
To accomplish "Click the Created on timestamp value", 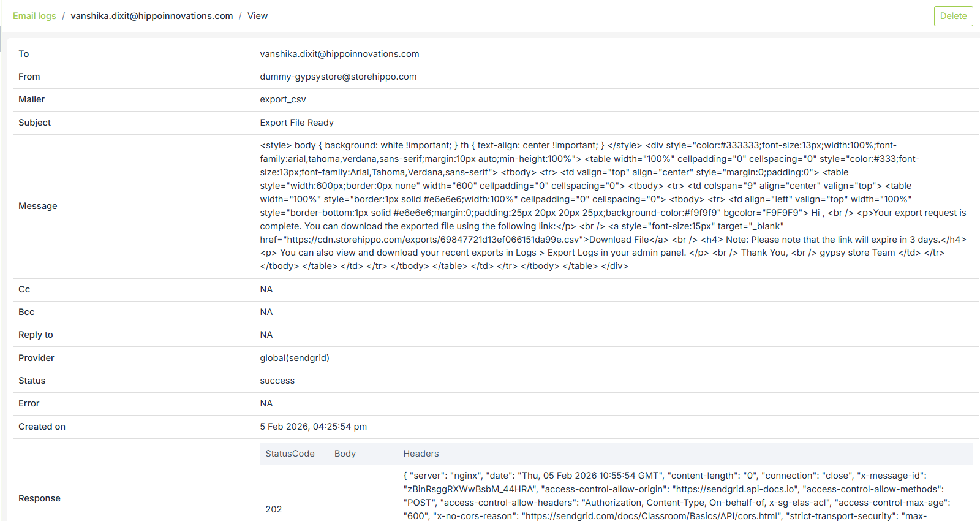I will click(313, 427).
